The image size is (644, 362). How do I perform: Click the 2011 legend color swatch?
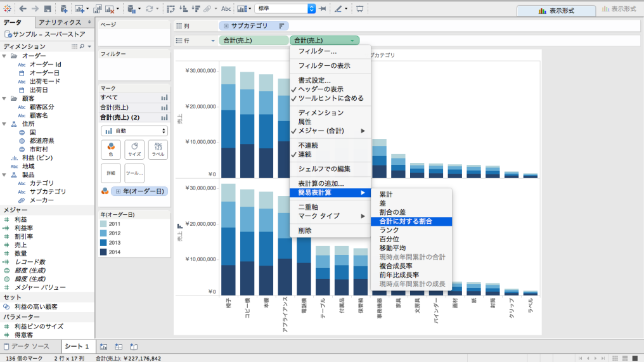[x=103, y=224]
